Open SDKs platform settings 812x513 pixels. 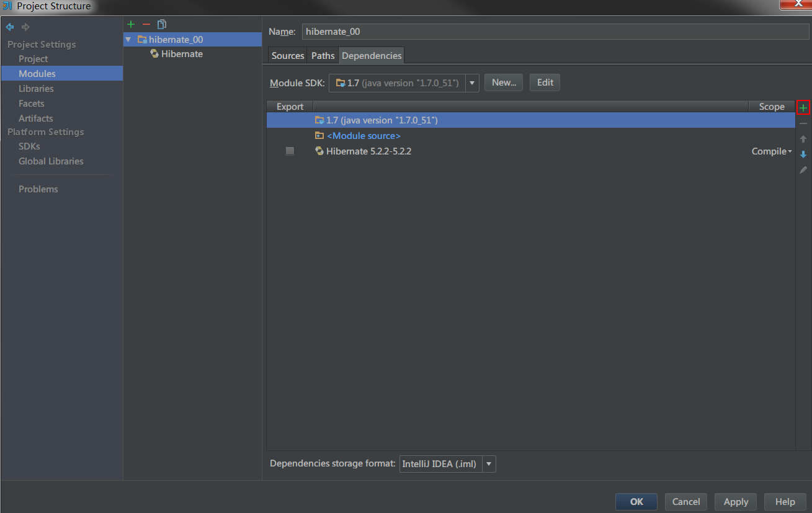(29, 146)
